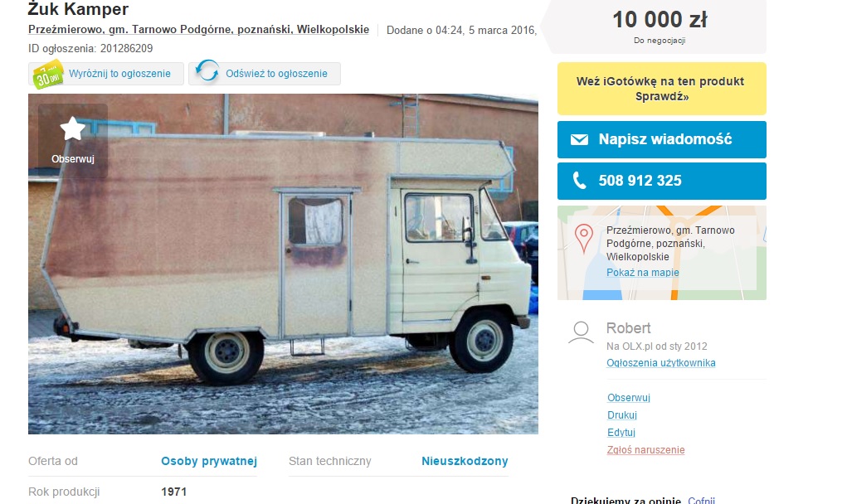
Task: Click Napisz wiadomość button
Action: [x=662, y=140]
